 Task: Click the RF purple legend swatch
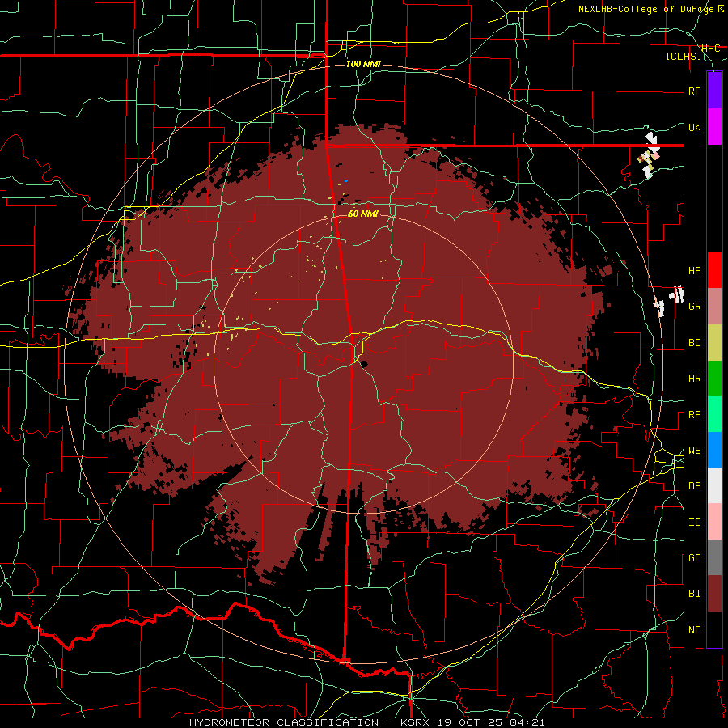(714, 91)
